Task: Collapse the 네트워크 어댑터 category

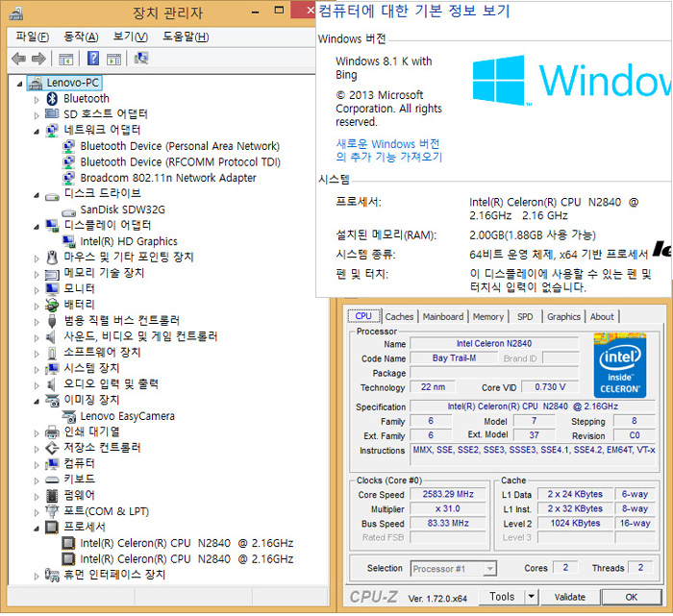Action: [37, 131]
